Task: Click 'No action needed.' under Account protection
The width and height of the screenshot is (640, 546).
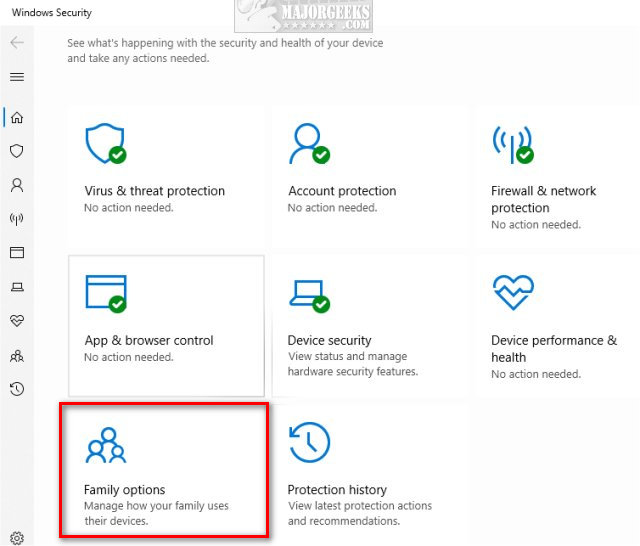Action: point(332,208)
